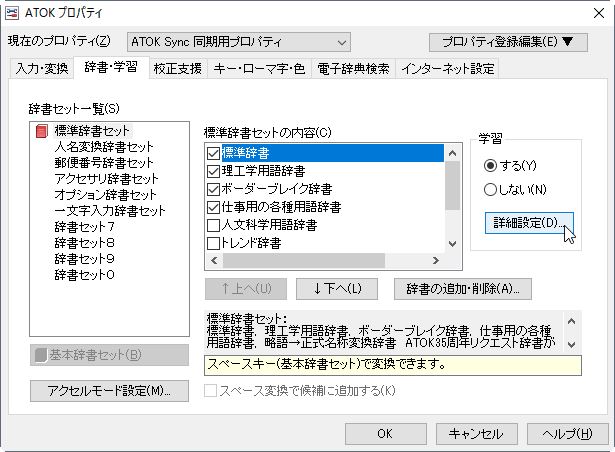Image resolution: width=615 pixels, height=452 pixels.
Task: Uncheck the ボーダーブレイク辞書 checkbox
Action: [213, 190]
